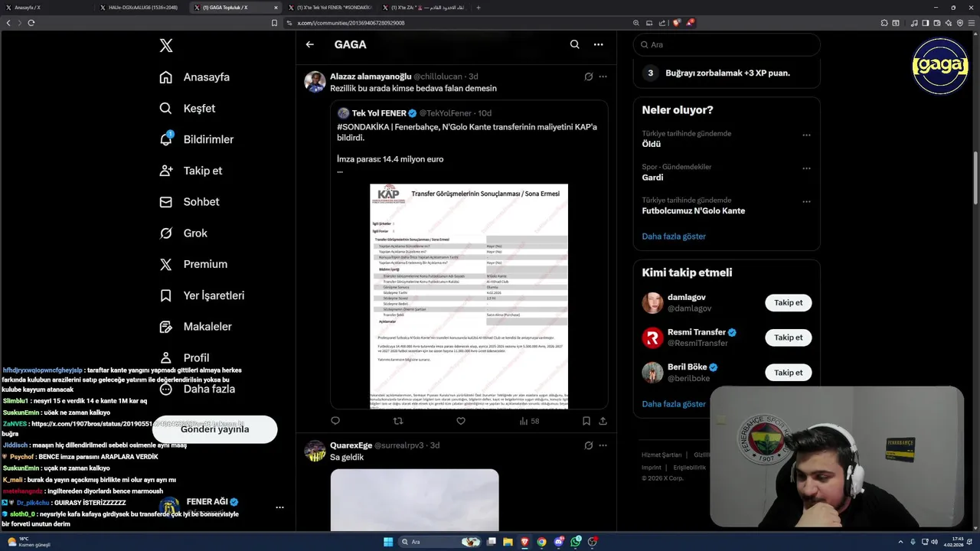Go back with GAGA header arrow

tap(309, 44)
